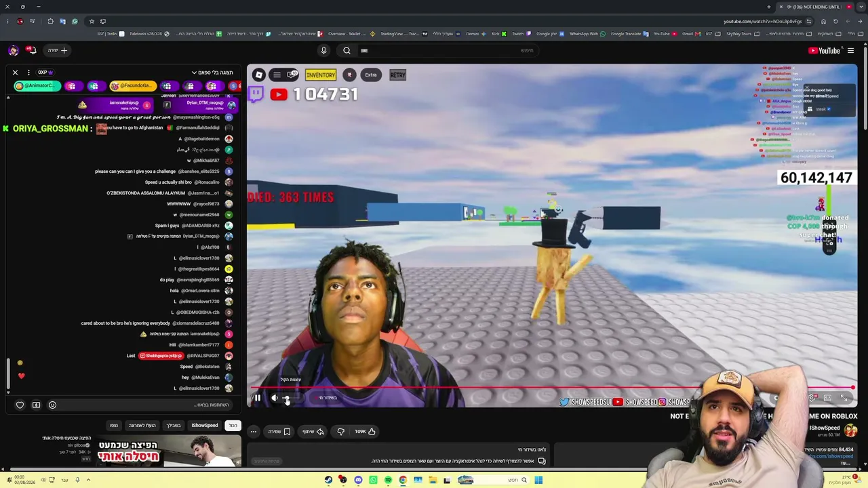Open Steam from the taskbar
This screenshot has height=488, width=868.
(328, 480)
